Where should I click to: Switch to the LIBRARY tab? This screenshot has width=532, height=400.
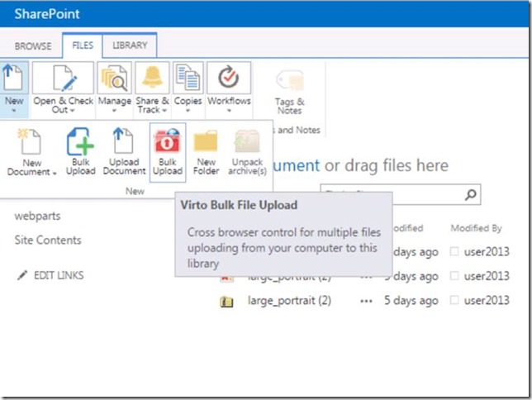(130, 46)
